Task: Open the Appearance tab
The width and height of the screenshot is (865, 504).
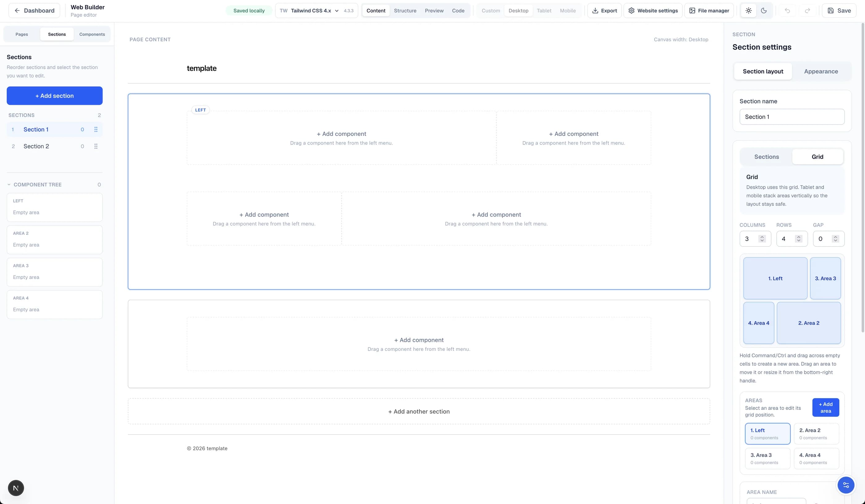Action: click(821, 71)
